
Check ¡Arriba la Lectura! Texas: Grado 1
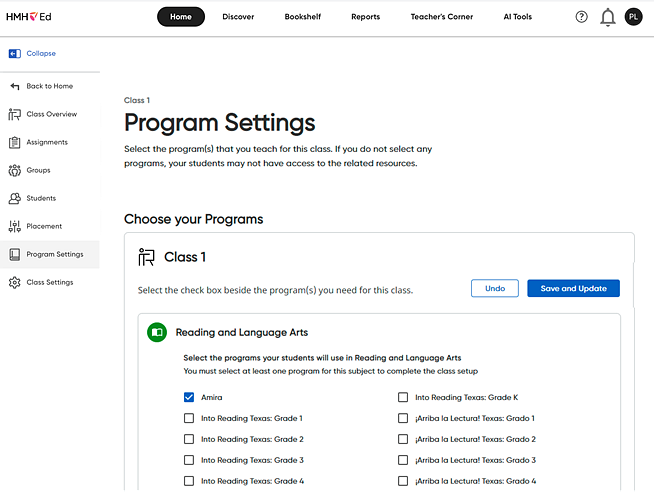pyautogui.click(x=403, y=418)
